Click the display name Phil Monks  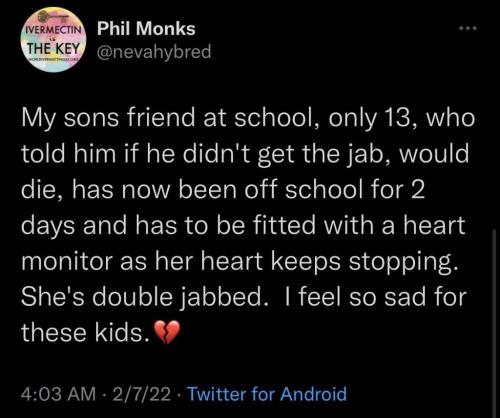click(x=146, y=28)
